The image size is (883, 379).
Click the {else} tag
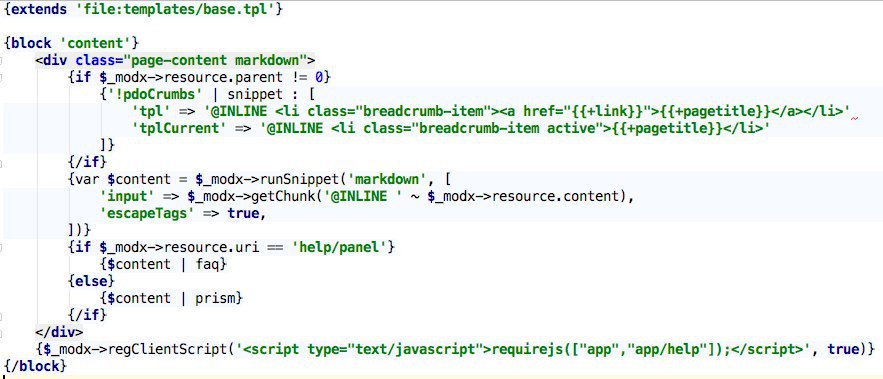click(x=91, y=281)
